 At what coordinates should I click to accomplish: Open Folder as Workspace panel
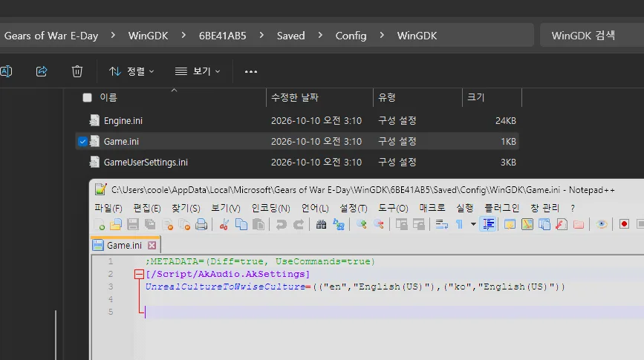click(x=579, y=225)
